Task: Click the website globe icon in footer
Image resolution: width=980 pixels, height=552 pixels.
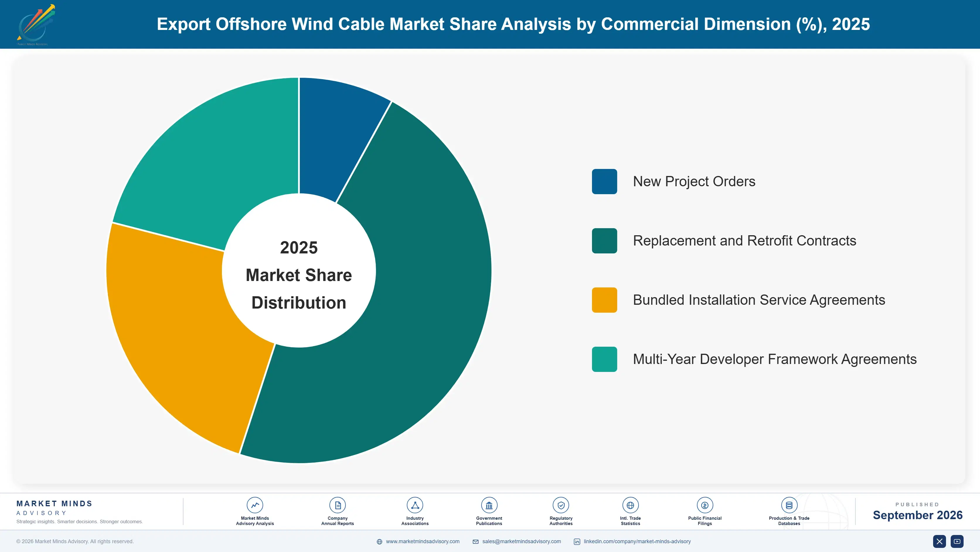Action: pos(379,542)
